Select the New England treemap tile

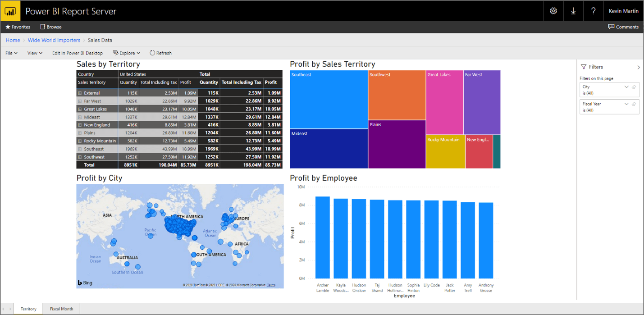(x=479, y=152)
